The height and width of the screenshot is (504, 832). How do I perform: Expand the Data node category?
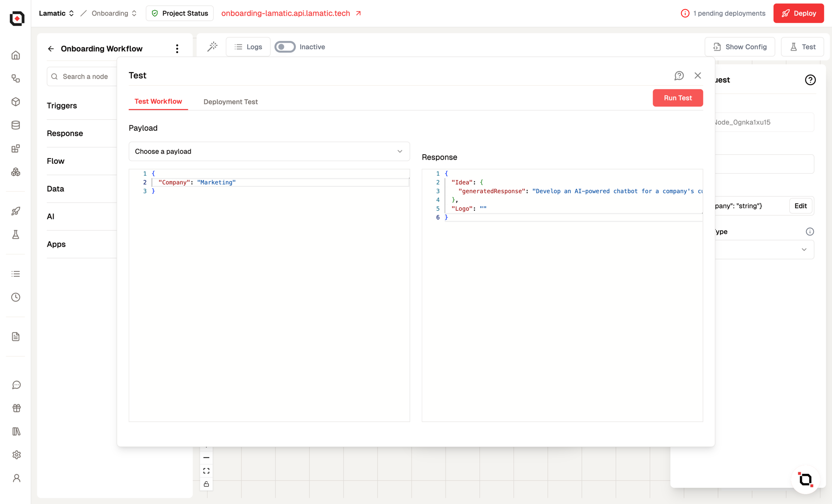[82, 189]
